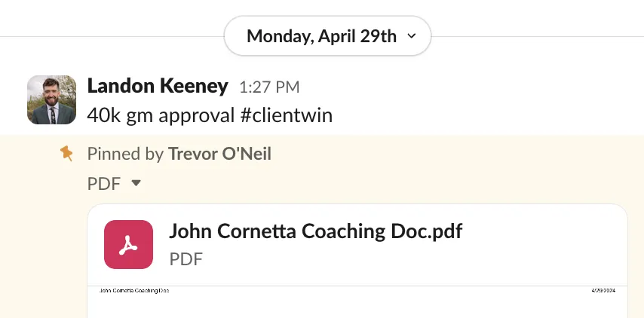
Task: Click the 'Pinned by' label text
Action: tap(125, 154)
